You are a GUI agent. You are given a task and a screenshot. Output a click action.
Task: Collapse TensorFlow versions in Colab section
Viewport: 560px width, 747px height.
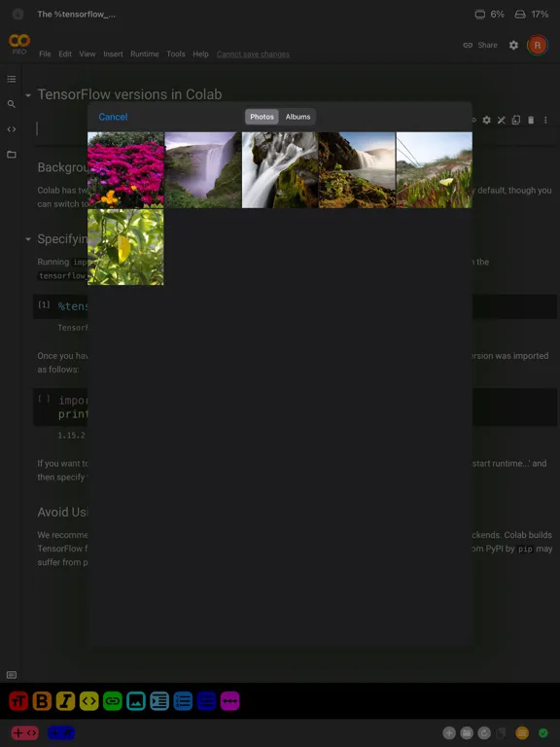coord(28,95)
